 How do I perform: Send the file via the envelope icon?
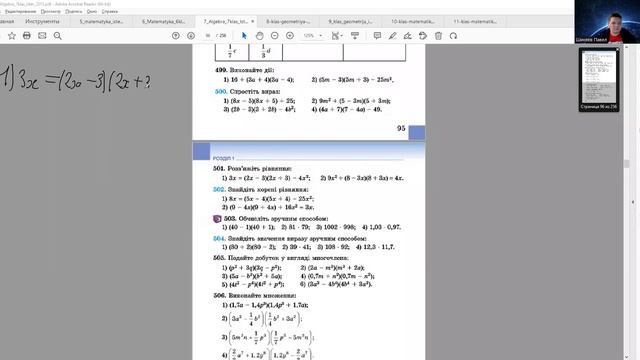pyautogui.click(x=42, y=36)
